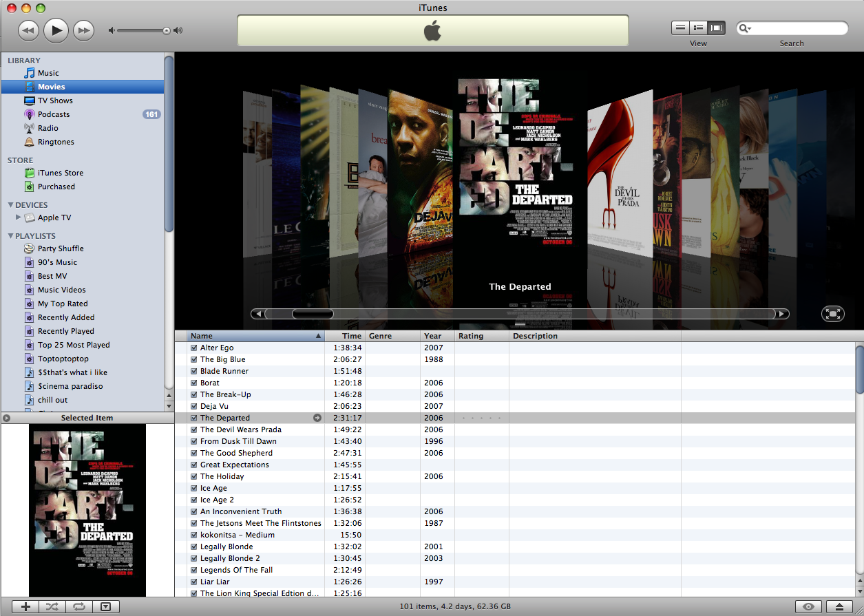
Task: Toggle shuffle mode
Action: (x=52, y=606)
